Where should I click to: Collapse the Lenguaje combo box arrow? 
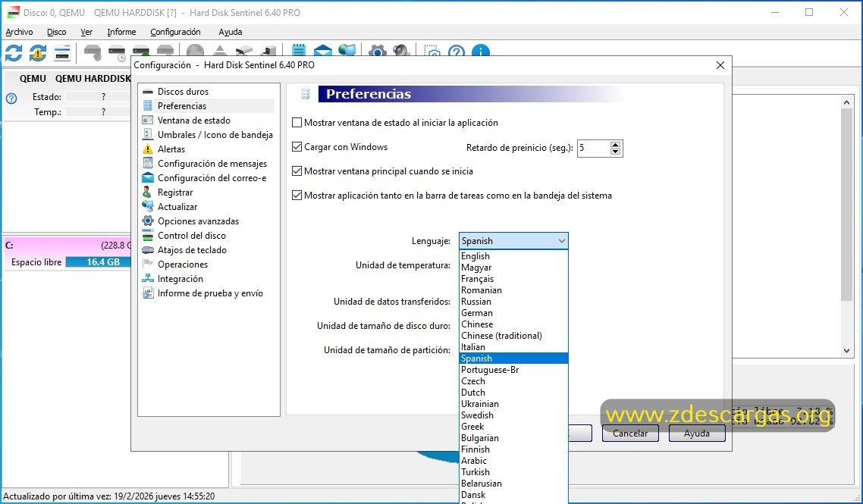(561, 241)
